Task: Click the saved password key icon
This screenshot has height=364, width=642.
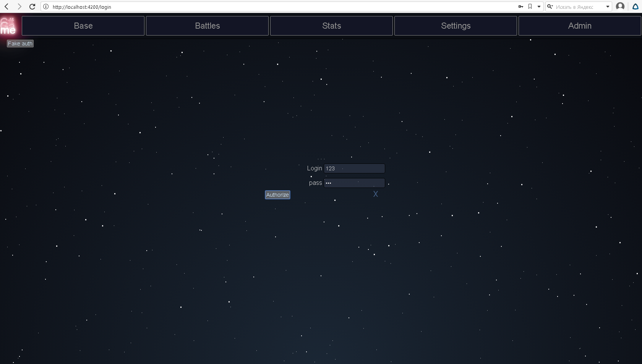Action: tap(521, 6)
